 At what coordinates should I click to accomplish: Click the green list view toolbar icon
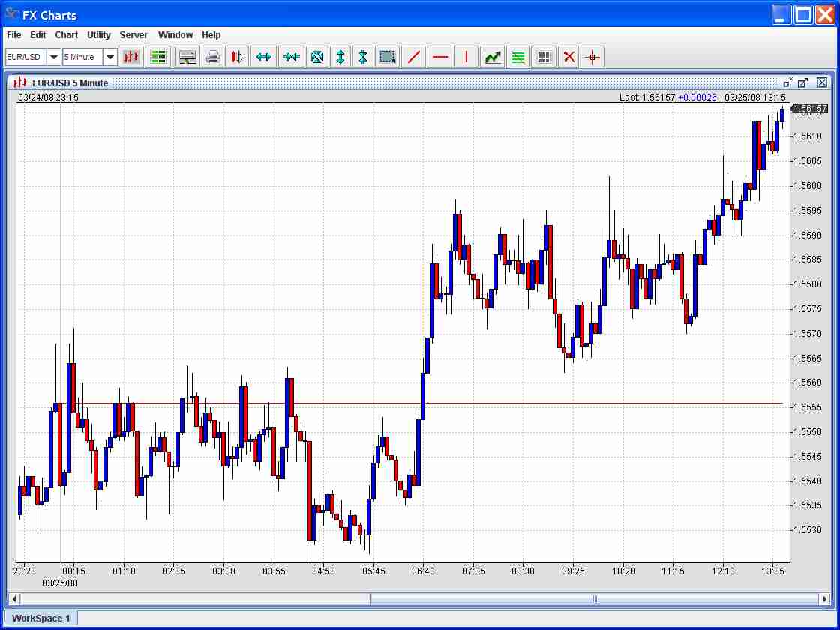point(158,57)
